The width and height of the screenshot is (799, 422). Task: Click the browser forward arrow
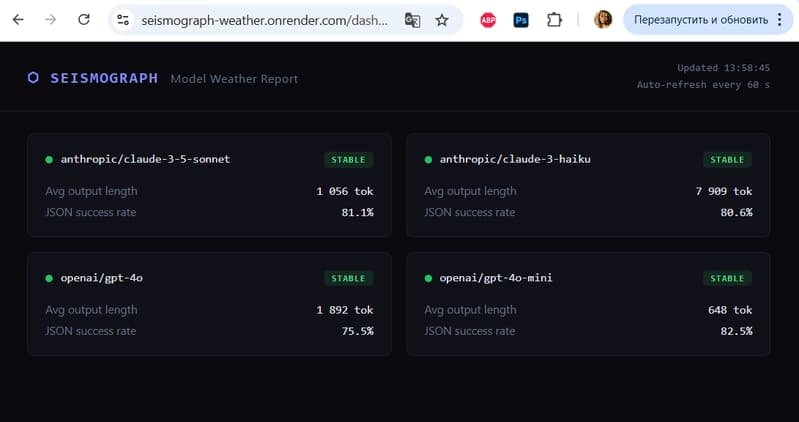(50, 20)
